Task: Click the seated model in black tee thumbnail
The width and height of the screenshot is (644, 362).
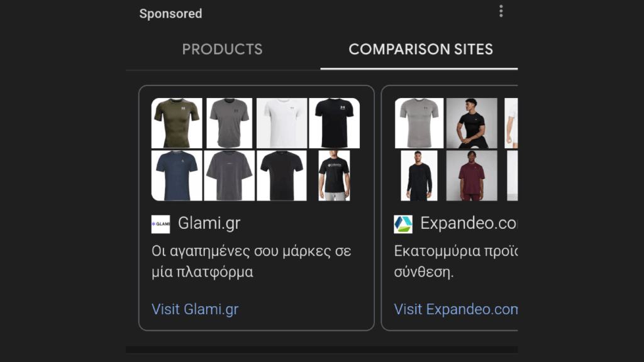Action: (472, 123)
